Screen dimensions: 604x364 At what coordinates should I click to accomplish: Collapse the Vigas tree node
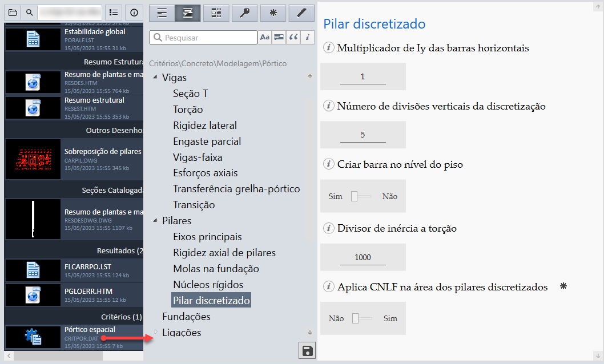tap(155, 78)
